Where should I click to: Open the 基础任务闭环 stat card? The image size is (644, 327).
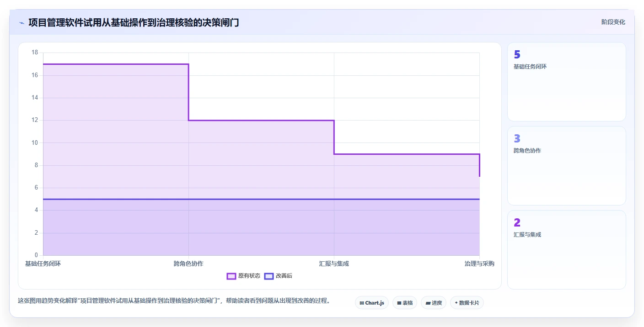pos(567,82)
